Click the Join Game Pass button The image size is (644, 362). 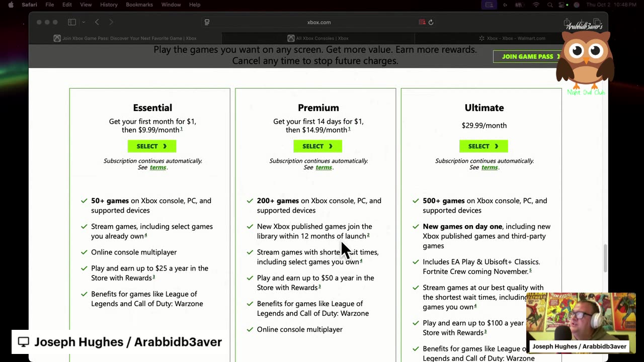coord(527,56)
